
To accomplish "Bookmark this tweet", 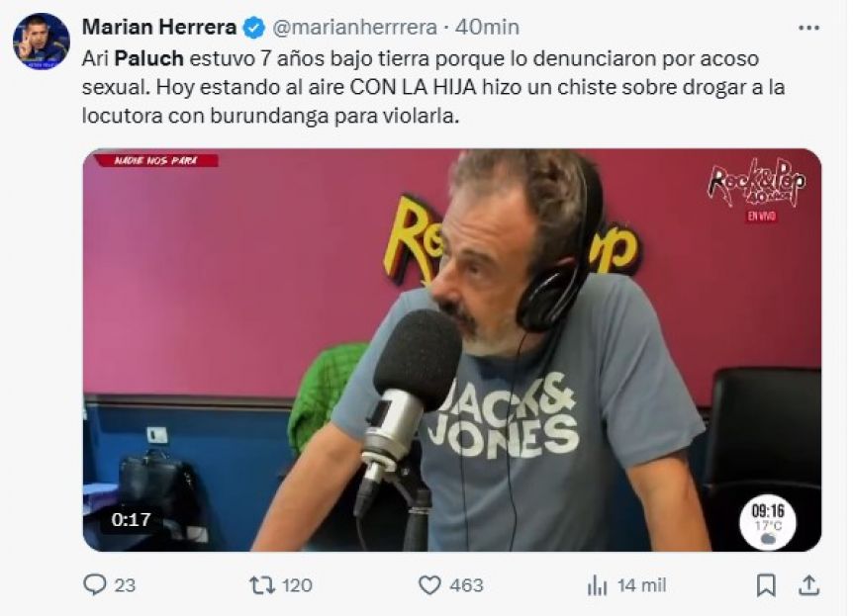I will click(767, 585).
